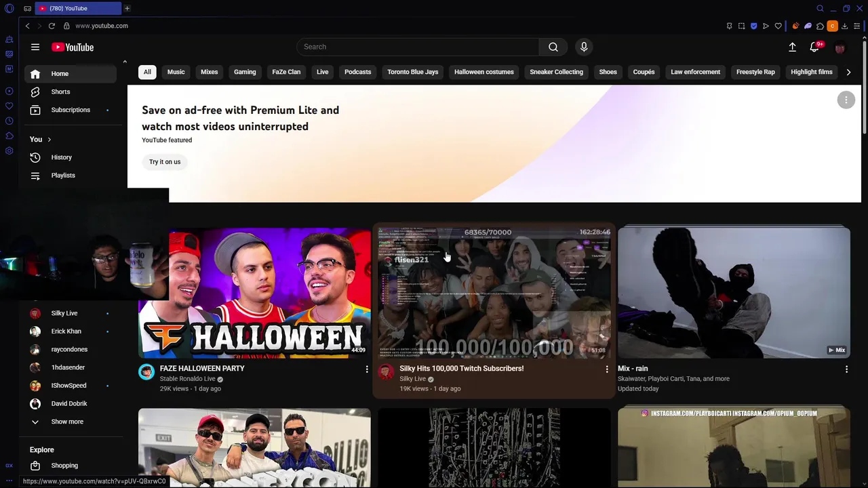Click the magnifier search button

[553, 47]
